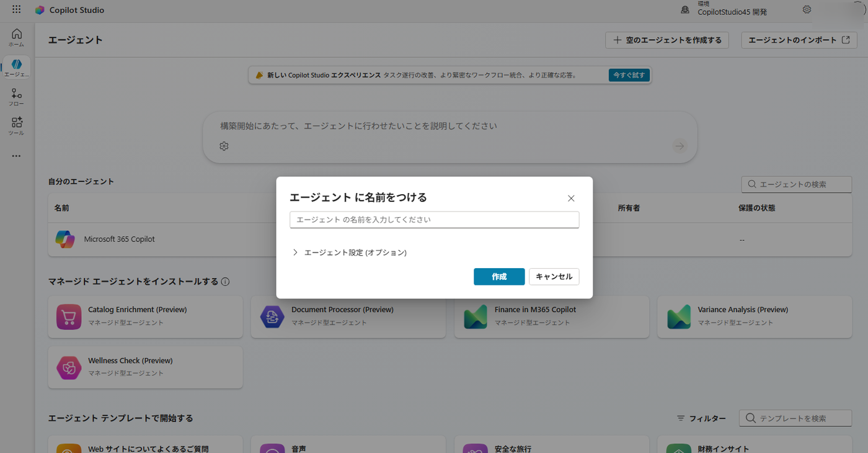Click the 名前 column header
Viewport: 868px width, 453px height.
click(x=61, y=208)
